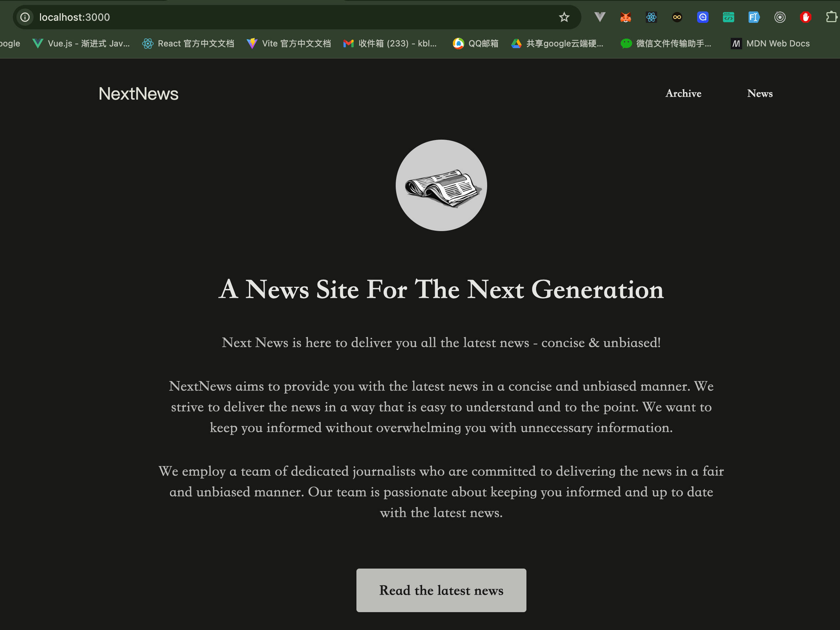Open the blue FI font extension
Viewport: 840px width, 630px height.
(754, 17)
